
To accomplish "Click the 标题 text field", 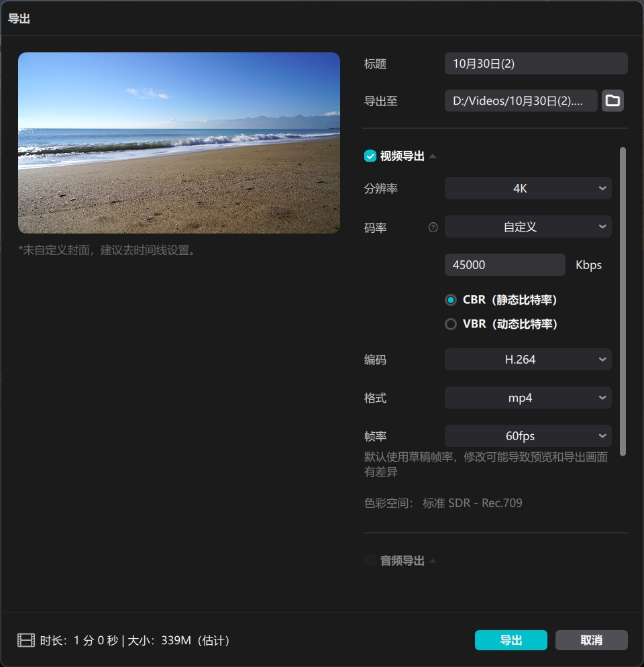I will coord(535,64).
